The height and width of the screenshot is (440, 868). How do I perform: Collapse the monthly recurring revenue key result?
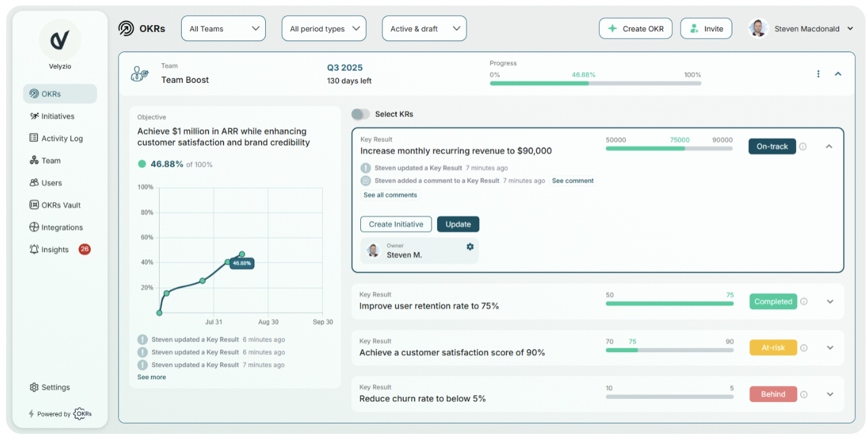(829, 147)
